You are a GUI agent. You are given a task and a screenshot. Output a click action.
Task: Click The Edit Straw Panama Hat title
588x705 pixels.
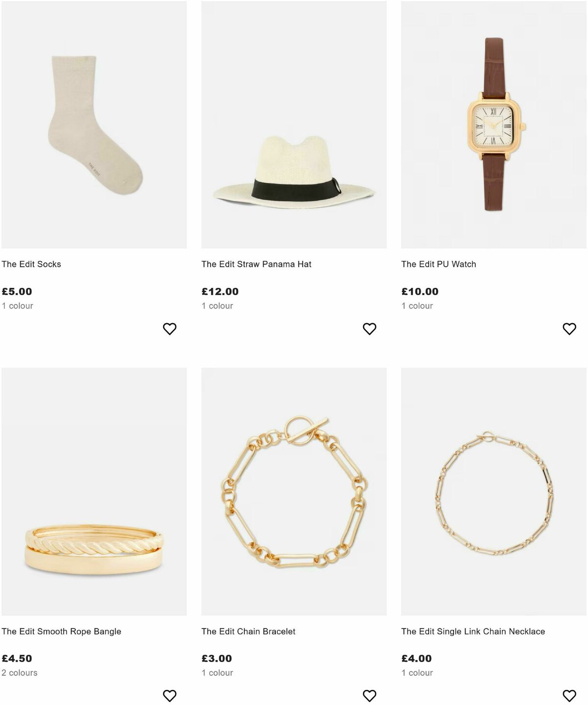(256, 263)
